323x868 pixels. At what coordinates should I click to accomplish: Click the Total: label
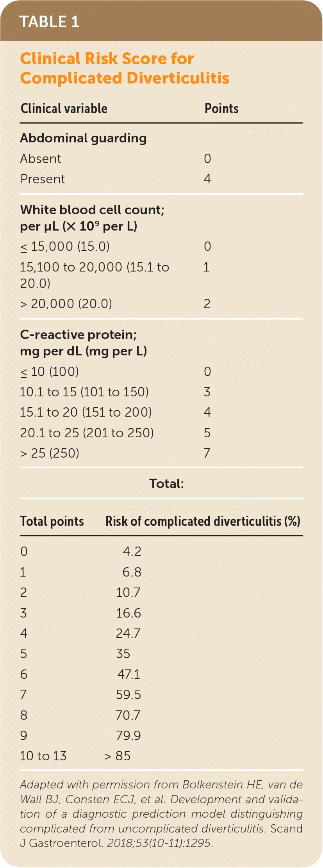pos(166,484)
